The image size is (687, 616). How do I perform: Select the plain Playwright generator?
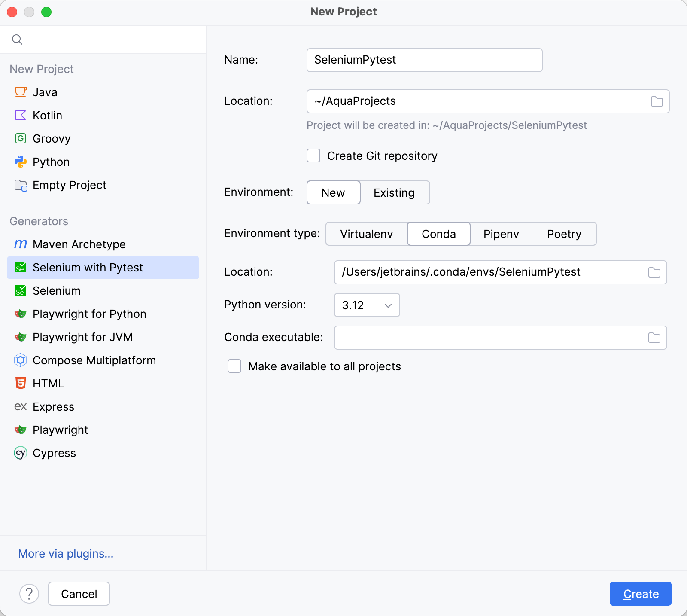point(103,430)
